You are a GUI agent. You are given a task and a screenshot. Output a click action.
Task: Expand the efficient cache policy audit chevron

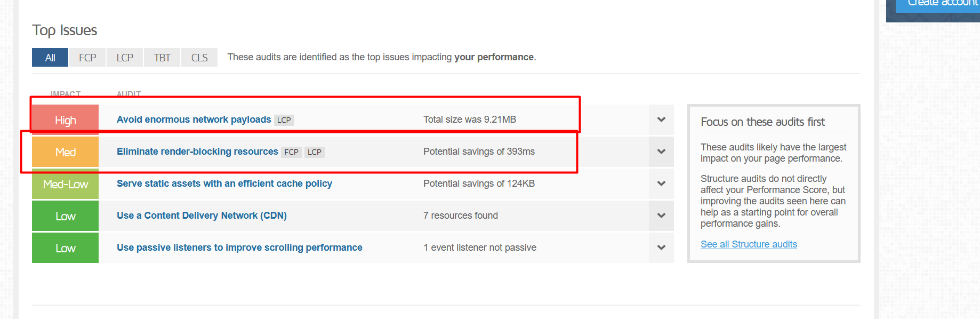click(x=661, y=184)
